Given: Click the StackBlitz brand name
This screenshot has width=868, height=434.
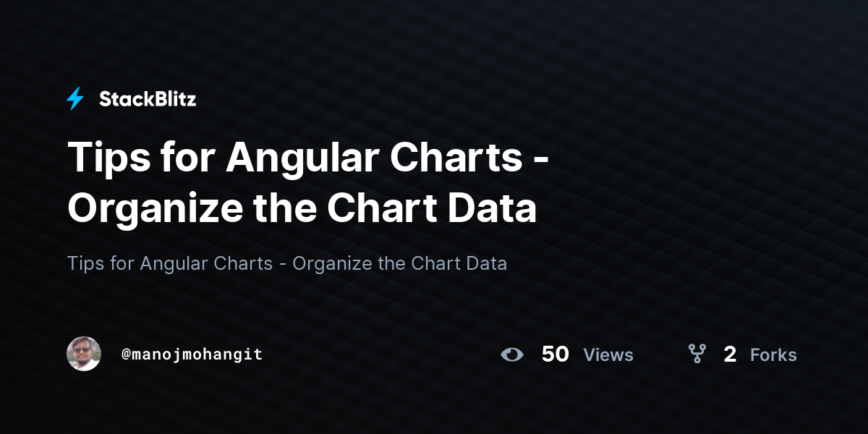Looking at the screenshot, I should (x=148, y=99).
